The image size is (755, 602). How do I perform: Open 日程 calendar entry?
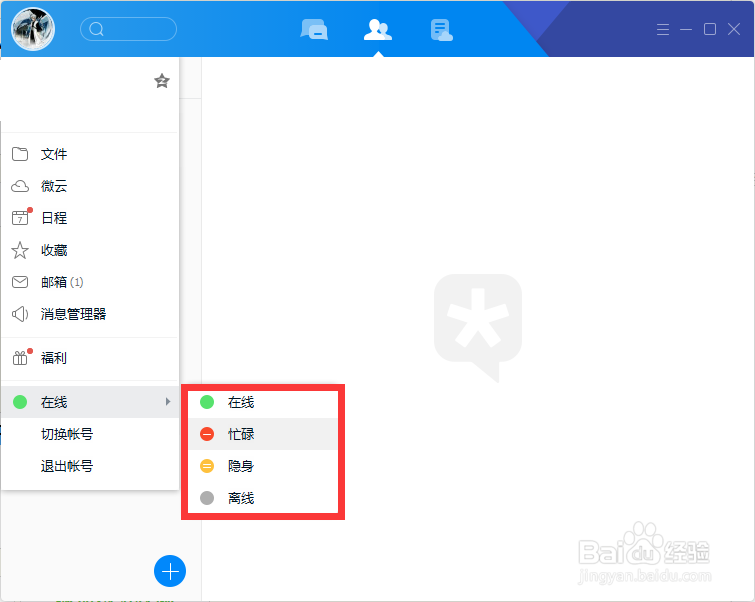(x=90, y=218)
